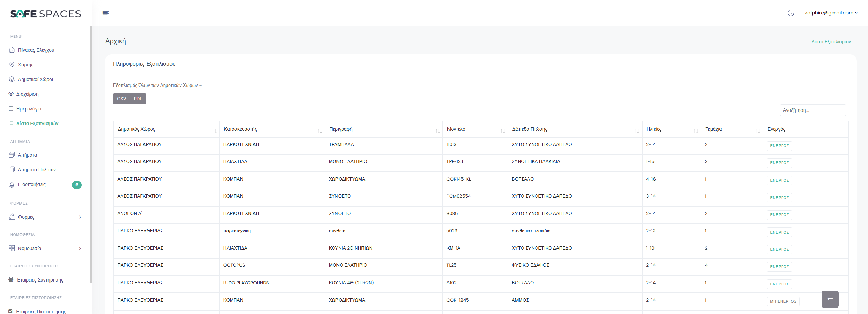Click the people icon for Εταιρείες Συντήρησης
The width and height of the screenshot is (868, 314).
(11, 280)
